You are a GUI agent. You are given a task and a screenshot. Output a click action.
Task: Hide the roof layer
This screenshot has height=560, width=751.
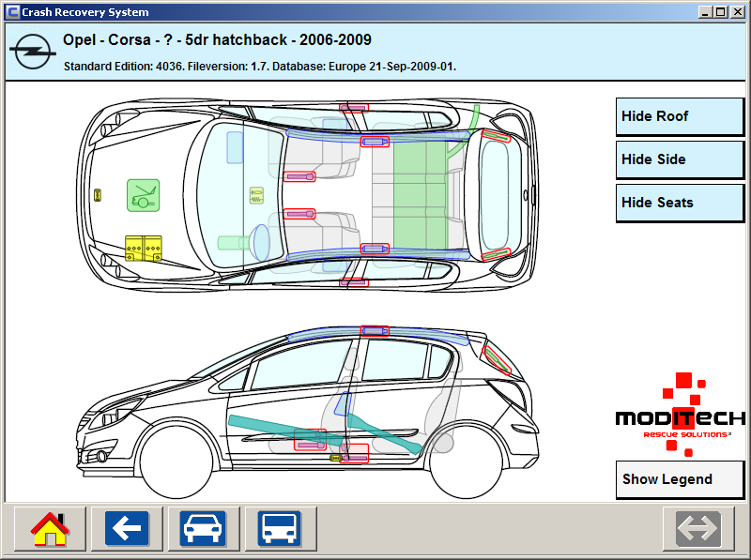tap(680, 116)
